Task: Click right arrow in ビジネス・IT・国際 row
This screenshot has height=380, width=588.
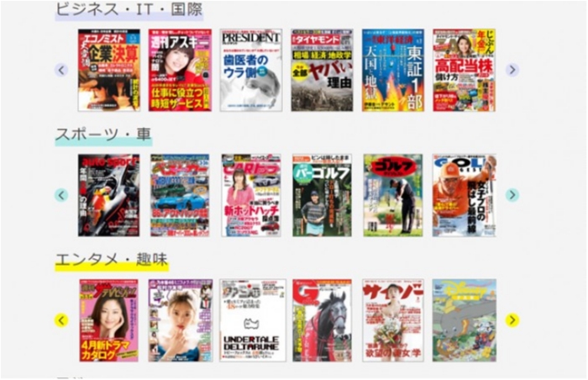Action: [x=512, y=70]
